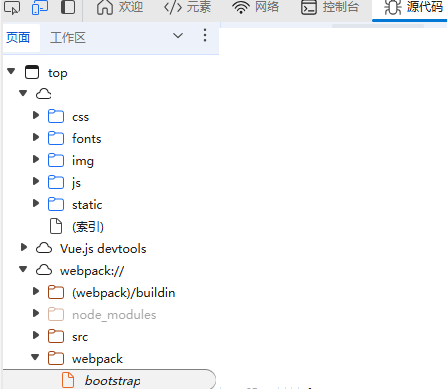Collapse the top frame node
Image resolution: width=447 pixels, height=389 pixels.
pos(11,71)
